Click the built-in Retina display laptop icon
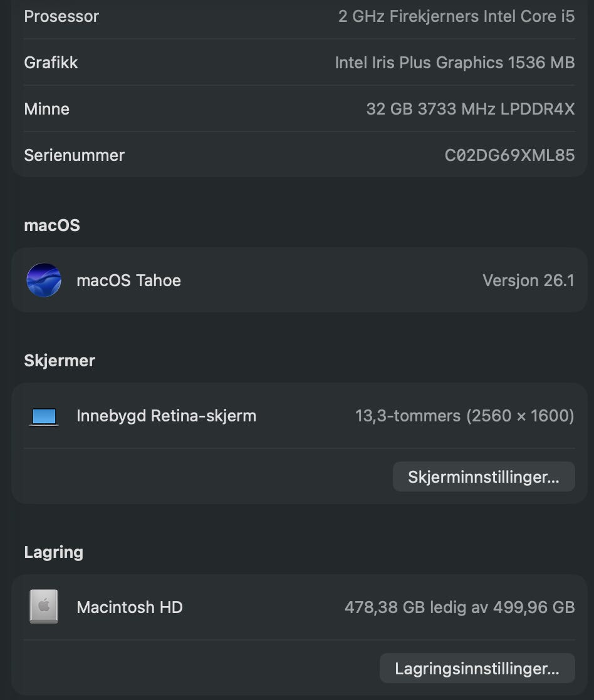Viewport: 594px width, 700px height. (x=44, y=416)
